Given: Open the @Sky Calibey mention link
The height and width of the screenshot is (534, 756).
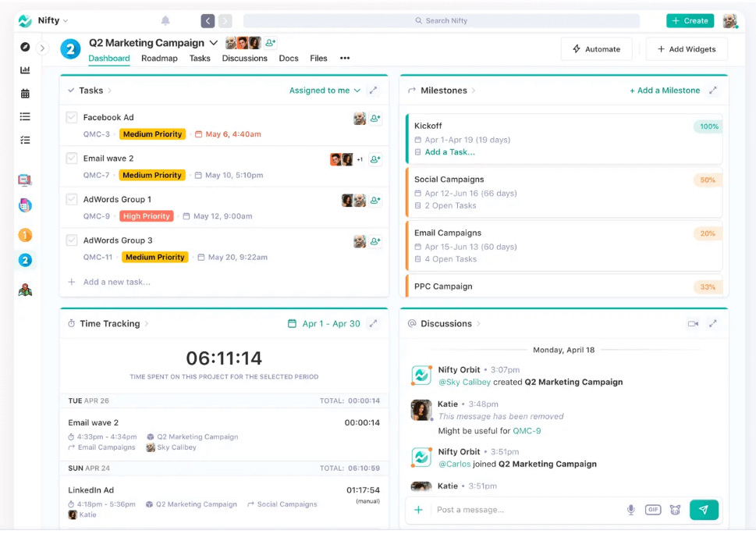Looking at the screenshot, I should click(464, 382).
